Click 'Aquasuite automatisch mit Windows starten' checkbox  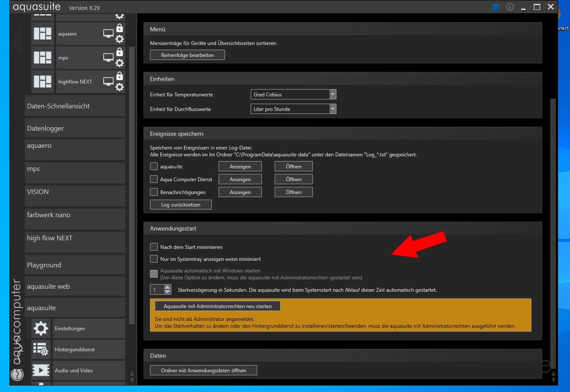(154, 274)
